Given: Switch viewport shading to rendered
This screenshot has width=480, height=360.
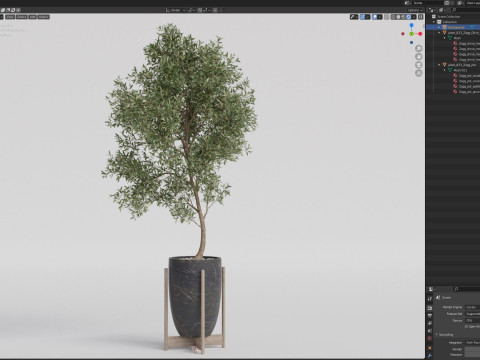Looking at the screenshot, I should [408, 17].
